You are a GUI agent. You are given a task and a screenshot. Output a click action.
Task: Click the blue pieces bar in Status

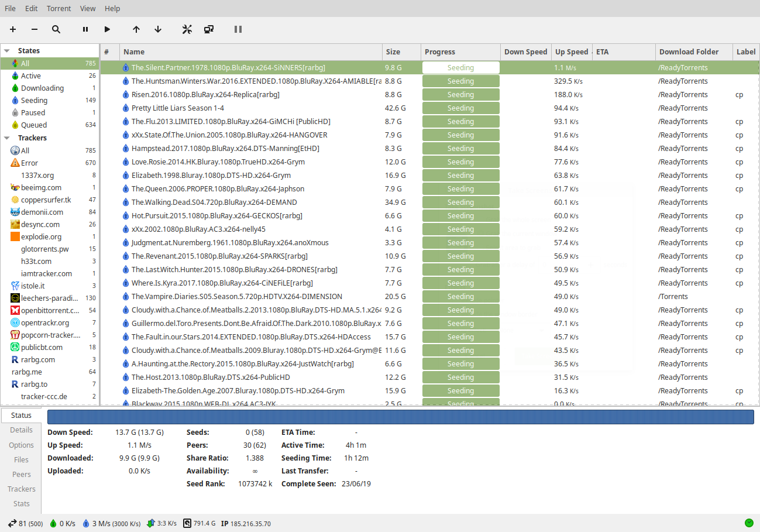tap(401, 417)
